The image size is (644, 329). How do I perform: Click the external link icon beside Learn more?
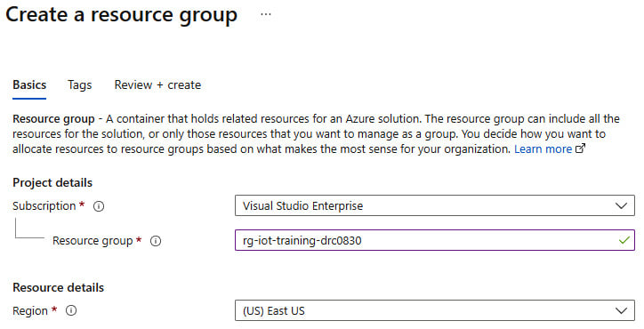click(x=580, y=148)
